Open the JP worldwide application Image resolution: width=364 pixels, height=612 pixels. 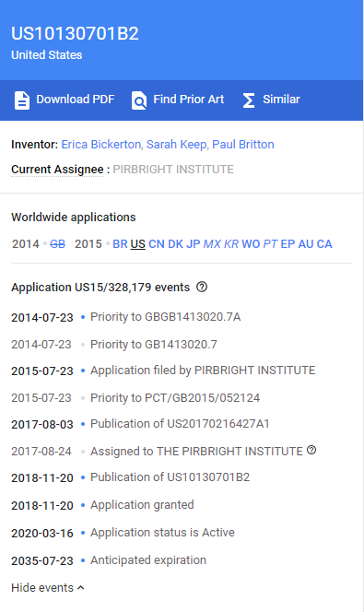(194, 244)
